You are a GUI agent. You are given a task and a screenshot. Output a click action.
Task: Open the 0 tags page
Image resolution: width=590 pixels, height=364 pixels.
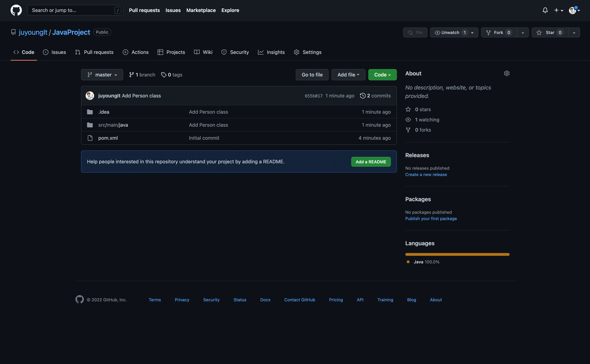pyautogui.click(x=172, y=75)
